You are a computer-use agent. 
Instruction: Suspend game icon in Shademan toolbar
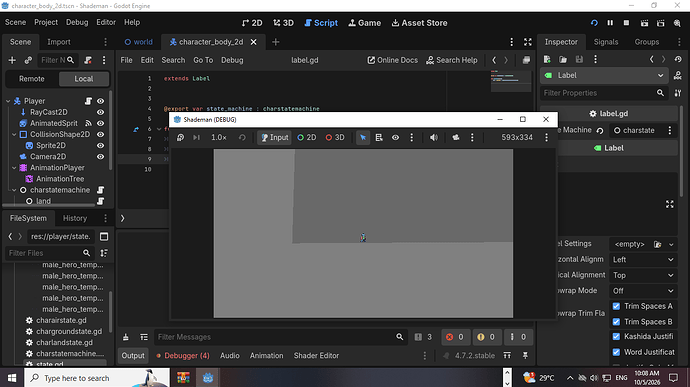[x=180, y=137]
